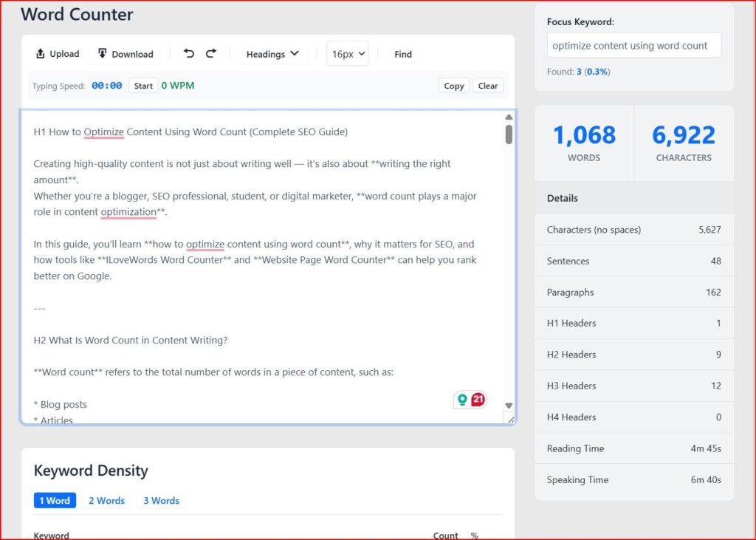
Task: Click the editor scrollbar up arrow
Action: pyautogui.click(x=509, y=117)
